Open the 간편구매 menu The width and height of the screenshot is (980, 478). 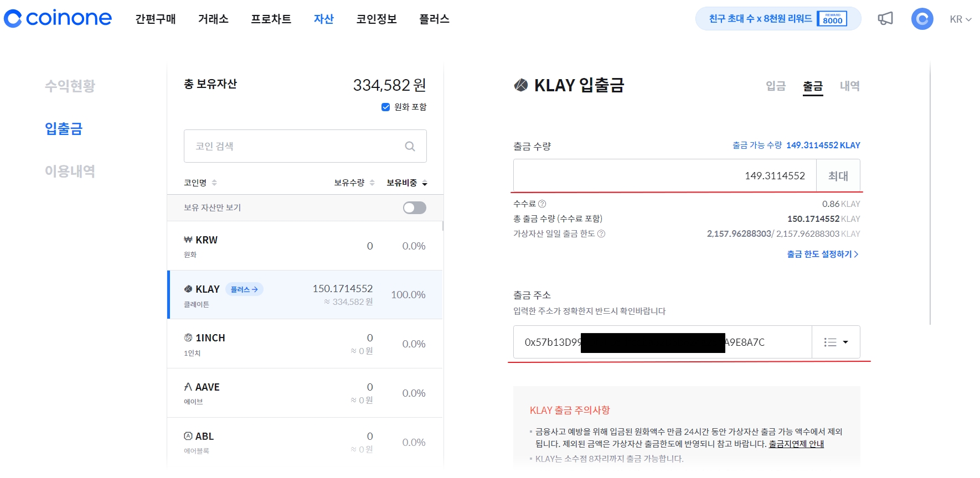(x=156, y=19)
